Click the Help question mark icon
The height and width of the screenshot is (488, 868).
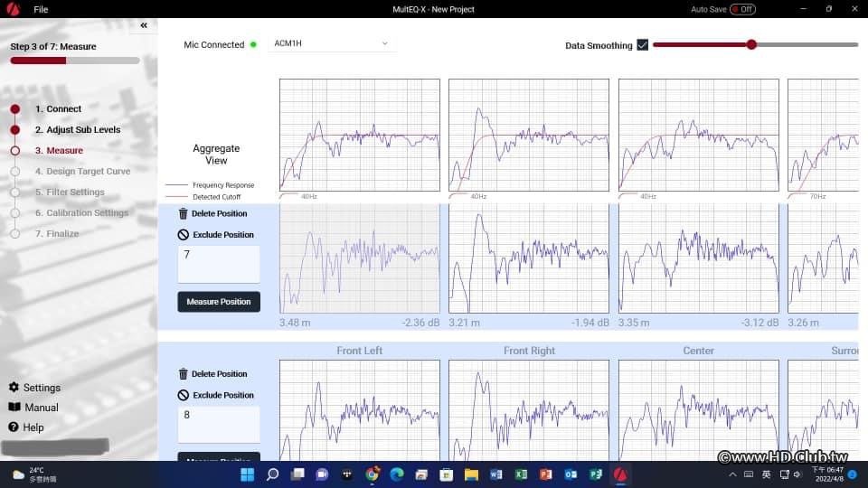(x=14, y=427)
